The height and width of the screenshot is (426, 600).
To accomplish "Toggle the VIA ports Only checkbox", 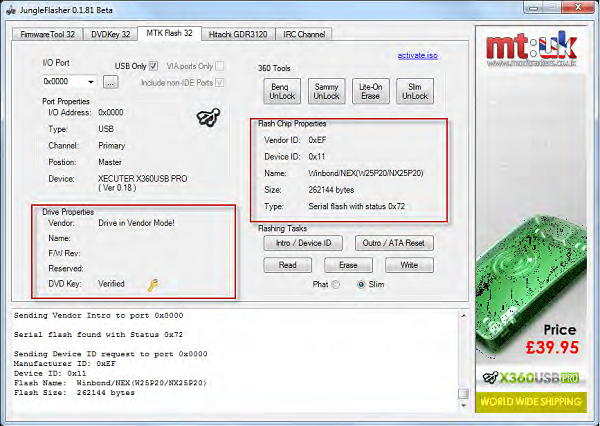I will (x=220, y=66).
